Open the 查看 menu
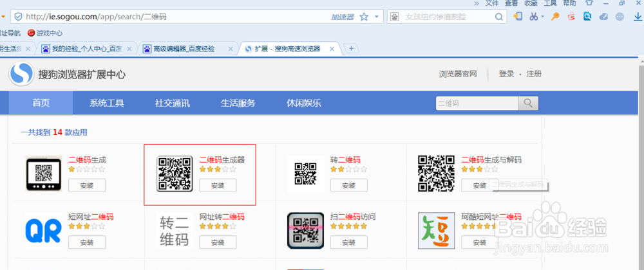 pos(511,3)
